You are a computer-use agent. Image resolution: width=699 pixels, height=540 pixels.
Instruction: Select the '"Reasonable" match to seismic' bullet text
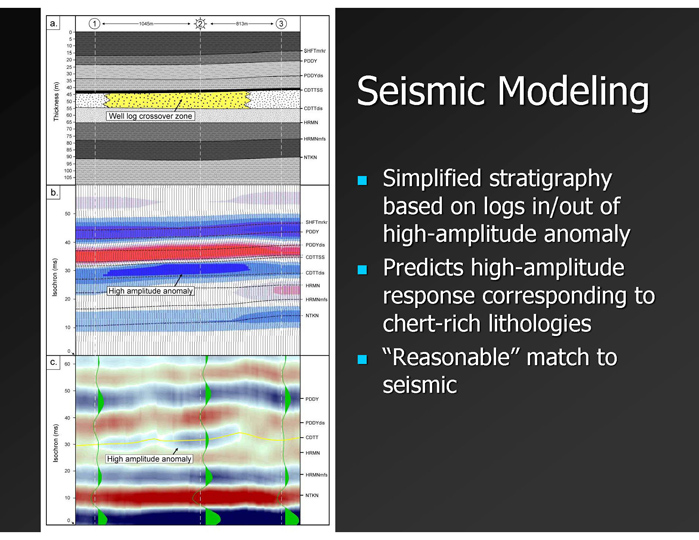point(500,371)
